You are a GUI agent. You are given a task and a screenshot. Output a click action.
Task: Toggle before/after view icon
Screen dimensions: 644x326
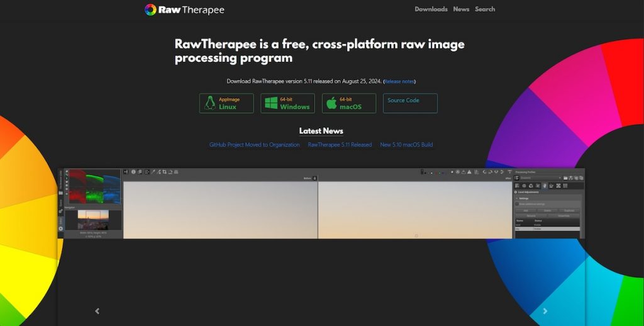coord(140,172)
